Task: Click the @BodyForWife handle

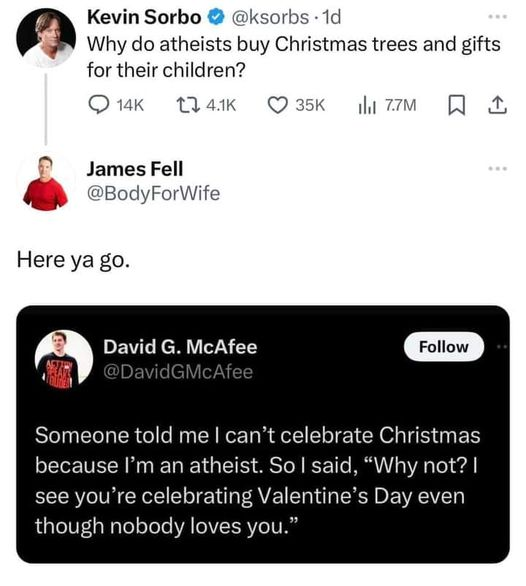Action: 153,194
